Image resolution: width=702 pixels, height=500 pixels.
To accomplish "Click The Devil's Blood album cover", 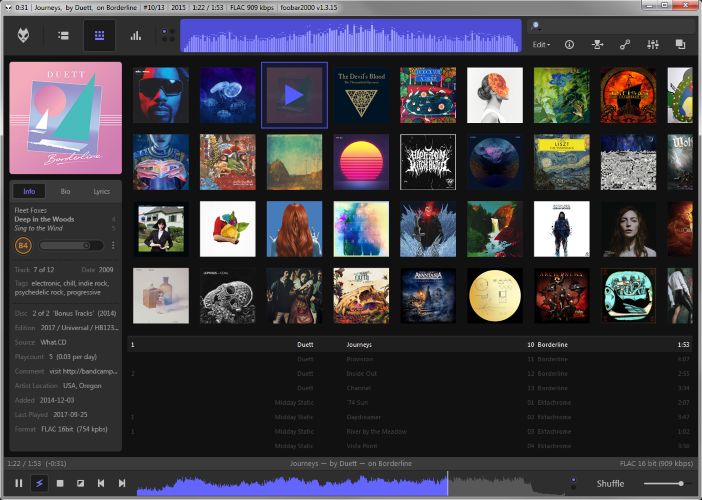I will tap(361, 95).
